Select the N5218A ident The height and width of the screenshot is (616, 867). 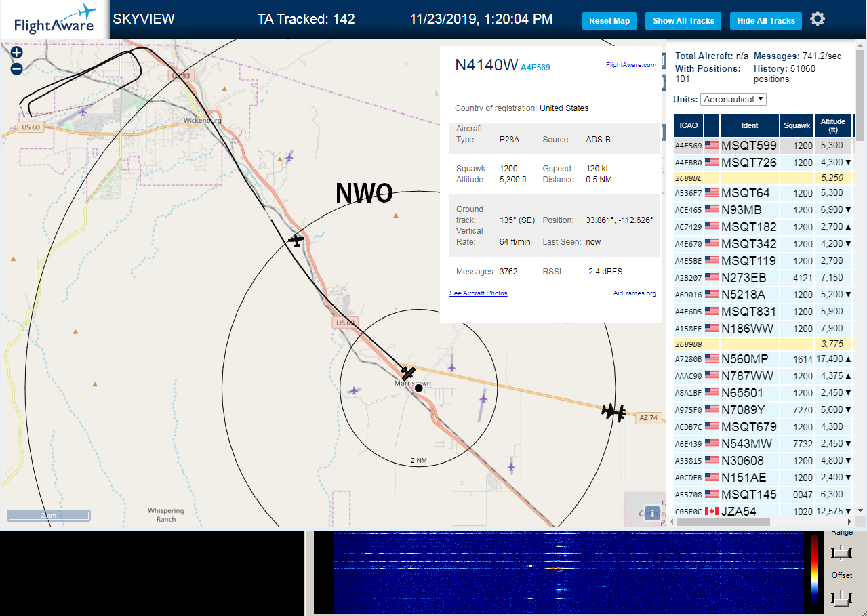coord(743,295)
